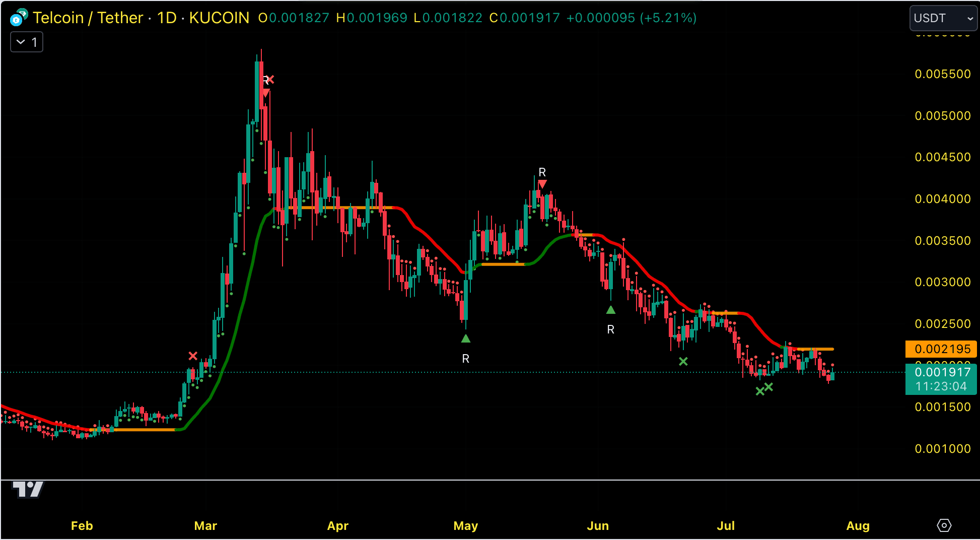
Task: Click the 0.003500 price axis label
Action: [x=943, y=241]
